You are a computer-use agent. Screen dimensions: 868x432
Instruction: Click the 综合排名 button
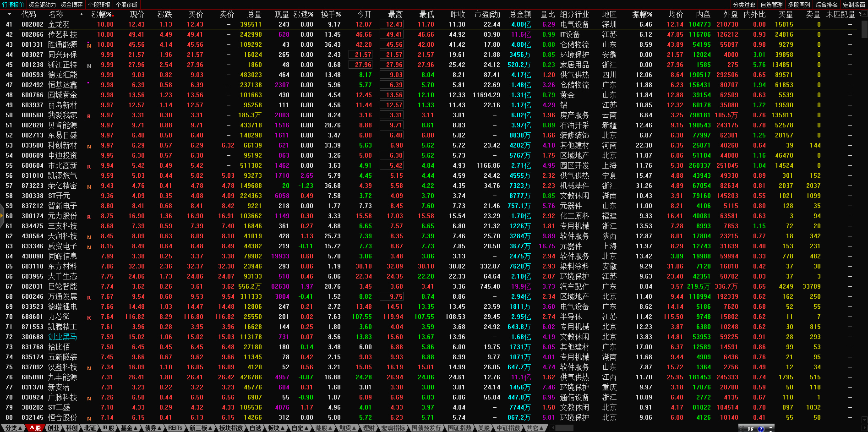click(826, 5)
